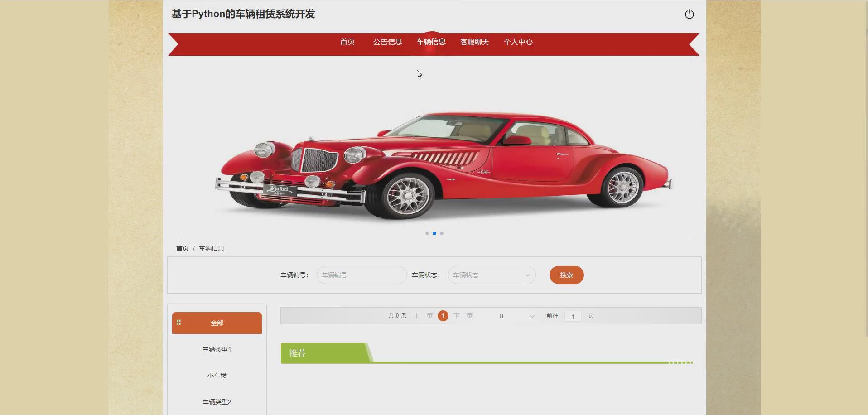Screen dimensions: 868x415
Task: Open the 客服聊天 nav menu item
Action: [475, 42]
